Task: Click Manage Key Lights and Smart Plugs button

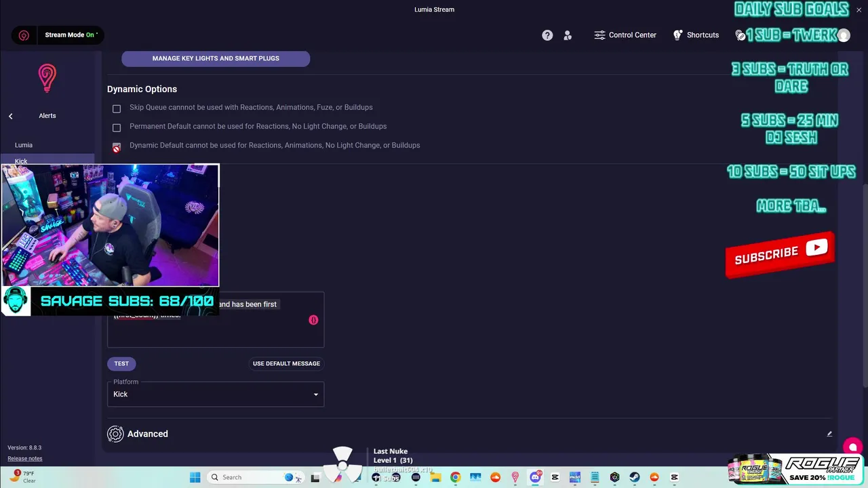Action: pos(216,58)
